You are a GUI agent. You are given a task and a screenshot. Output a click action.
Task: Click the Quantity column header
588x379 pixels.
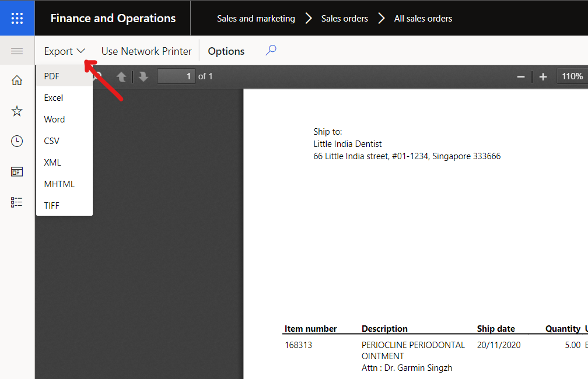tap(563, 329)
